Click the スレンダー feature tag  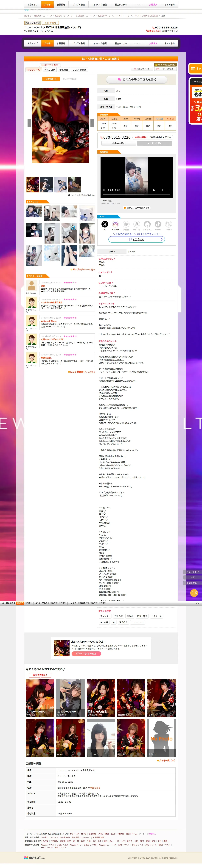(x=105, y=616)
